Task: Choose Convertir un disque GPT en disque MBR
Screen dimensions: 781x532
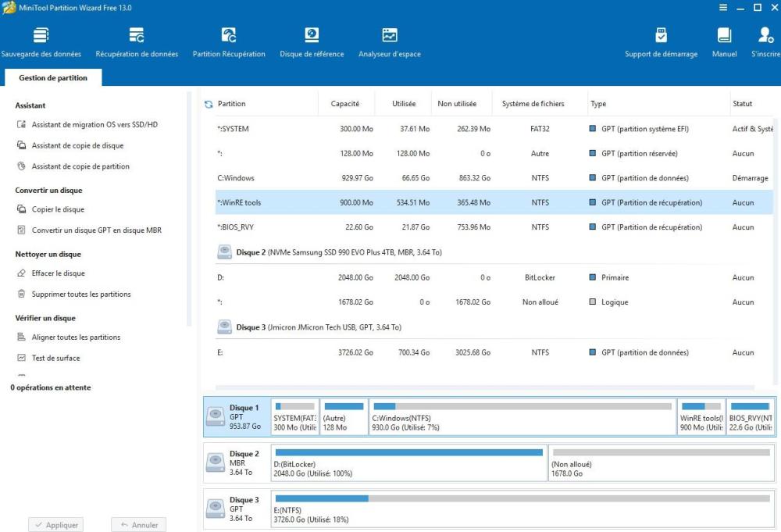Action: tap(96, 230)
